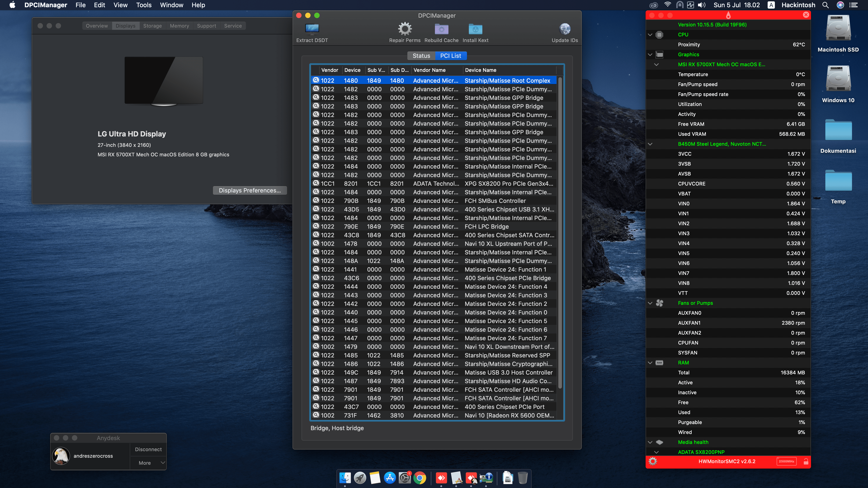
Task: Click lookup icon on Starship/Matisse Root Complex row
Action: pos(316,80)
